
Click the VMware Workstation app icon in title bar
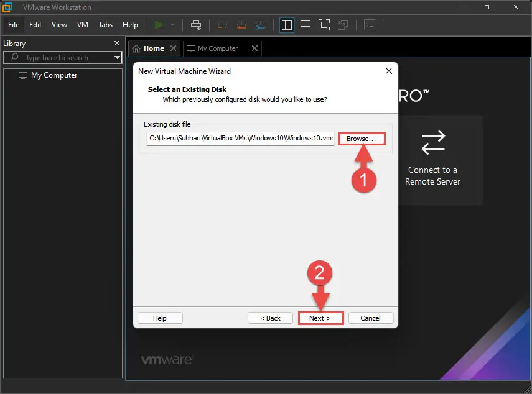pos(7,7)
